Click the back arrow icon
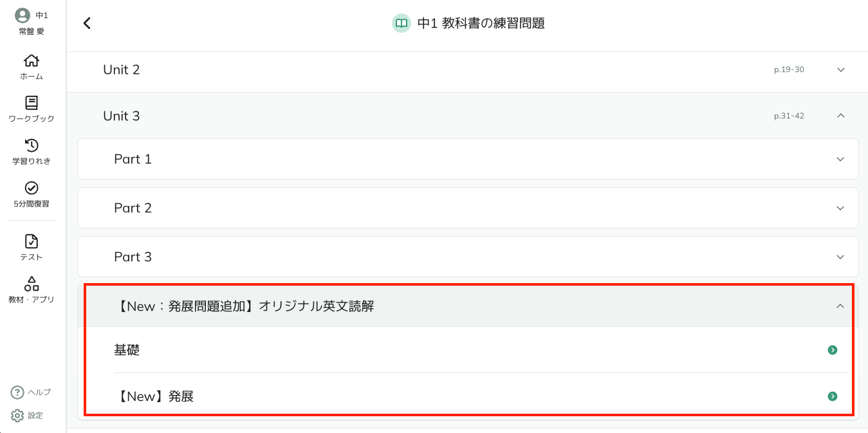The image size is (868, 433). pos(88,24)
